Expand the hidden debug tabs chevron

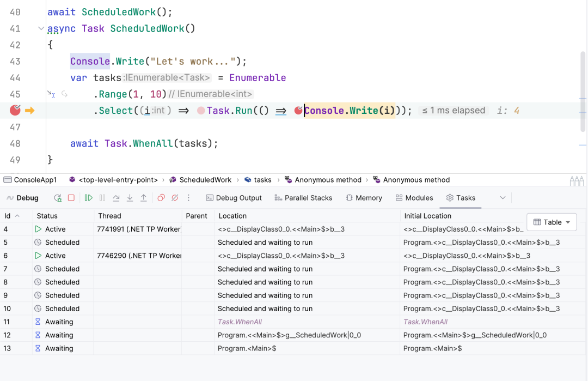pos(503,198)
